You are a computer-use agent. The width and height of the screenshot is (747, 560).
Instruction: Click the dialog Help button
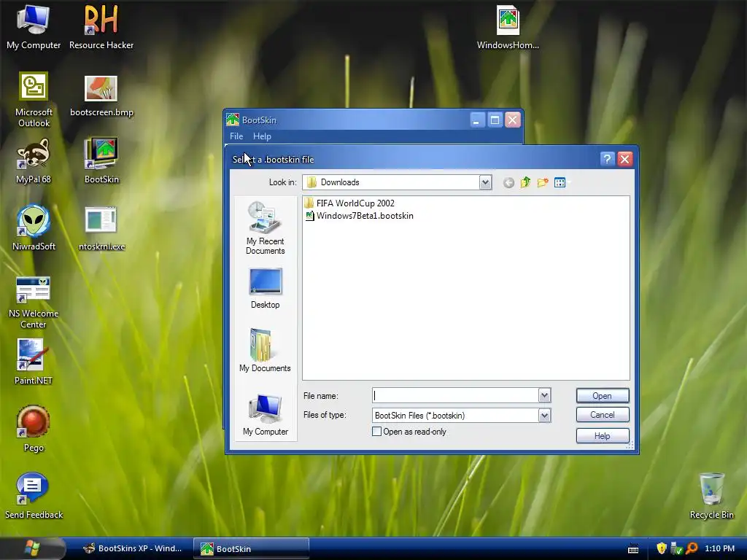[x=603, y=436]
